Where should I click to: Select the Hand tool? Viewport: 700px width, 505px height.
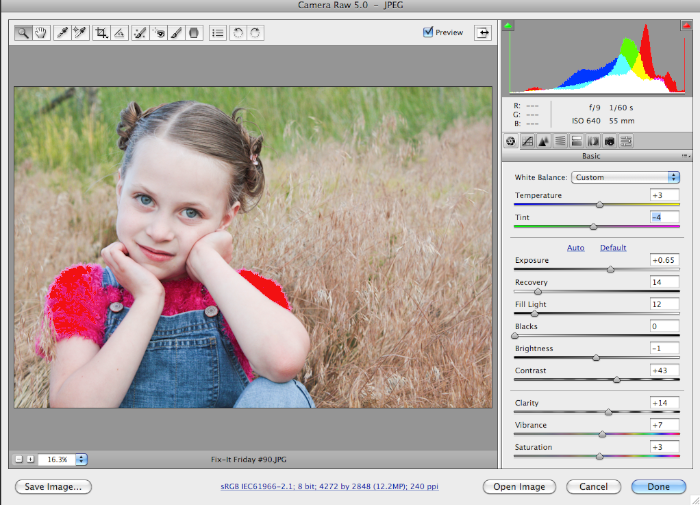pos(40,33)
